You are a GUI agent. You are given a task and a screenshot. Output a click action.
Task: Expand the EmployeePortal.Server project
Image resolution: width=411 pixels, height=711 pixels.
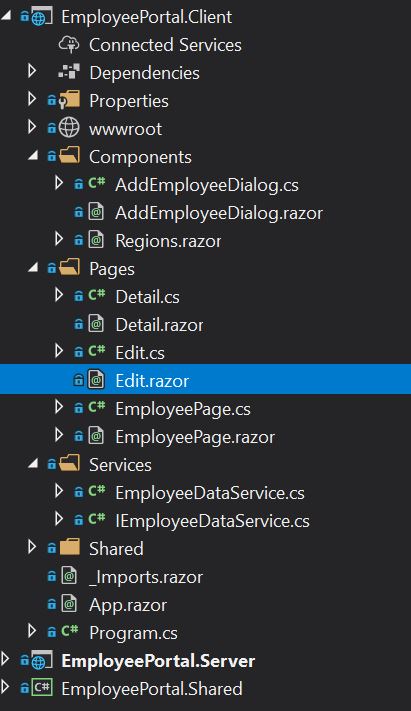pos(5,660)
